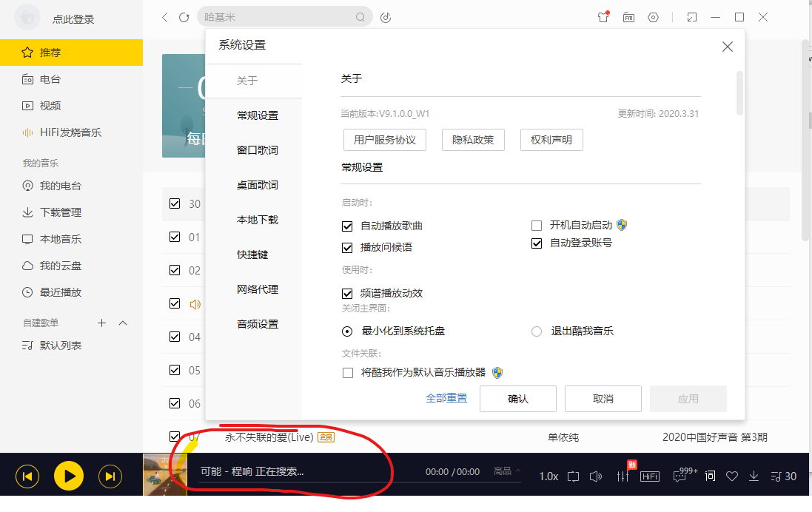Toggle the loop play mode icon

pos(573,476)
